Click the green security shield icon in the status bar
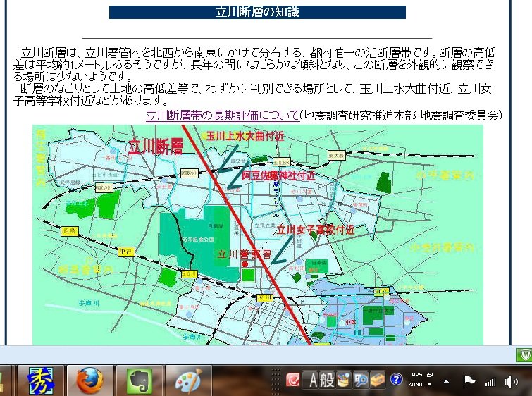 coord(524,355)
